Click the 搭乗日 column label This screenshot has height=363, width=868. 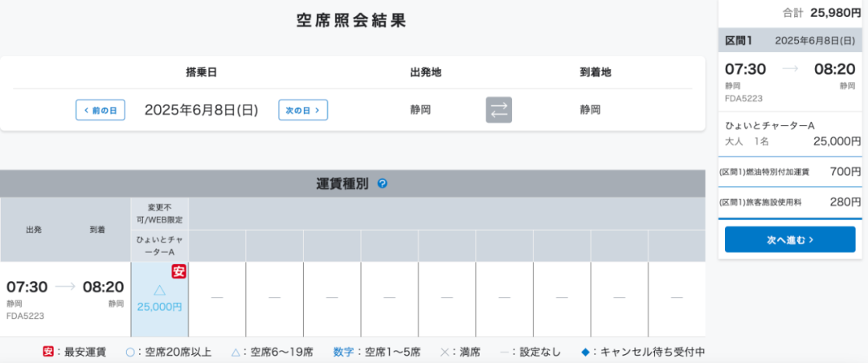click(x=201, y=72)
